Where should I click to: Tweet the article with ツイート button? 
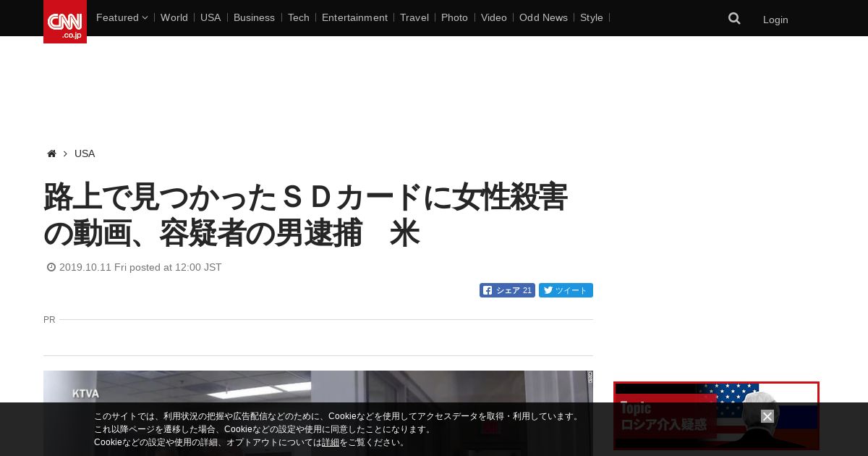coord(566,290)
